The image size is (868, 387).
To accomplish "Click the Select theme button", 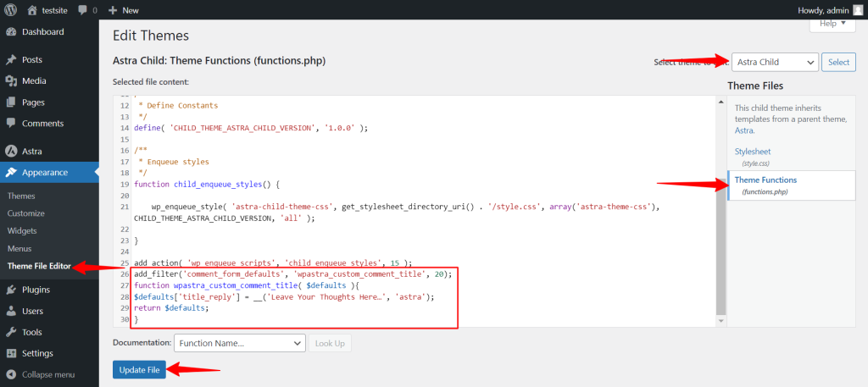I will (838, 63).
